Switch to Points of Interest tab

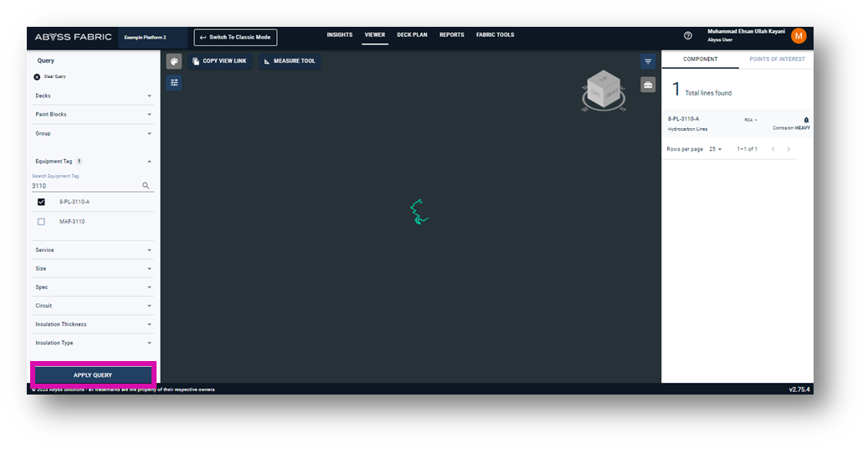coord(777,59)
